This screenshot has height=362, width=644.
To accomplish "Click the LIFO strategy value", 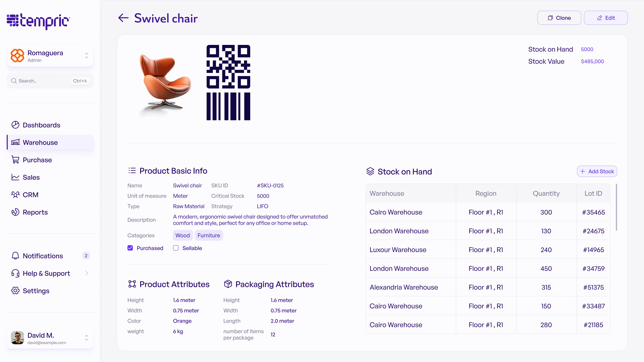I will (x=262, y=206).
